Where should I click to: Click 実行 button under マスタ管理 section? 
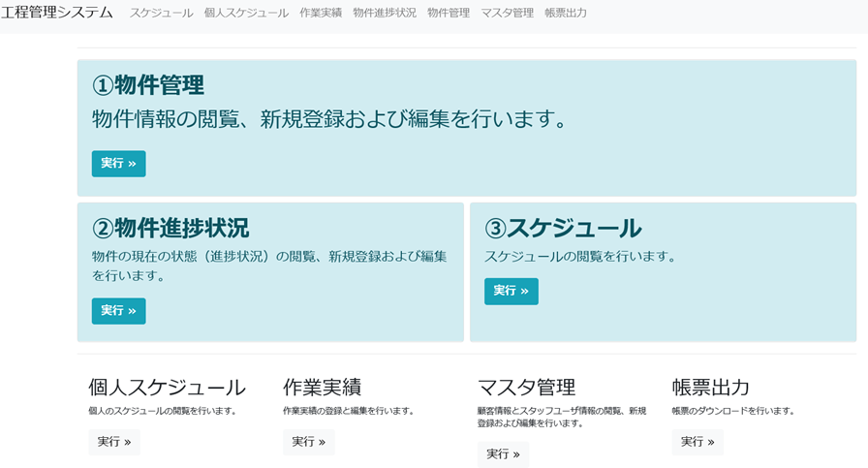(503, 454)
